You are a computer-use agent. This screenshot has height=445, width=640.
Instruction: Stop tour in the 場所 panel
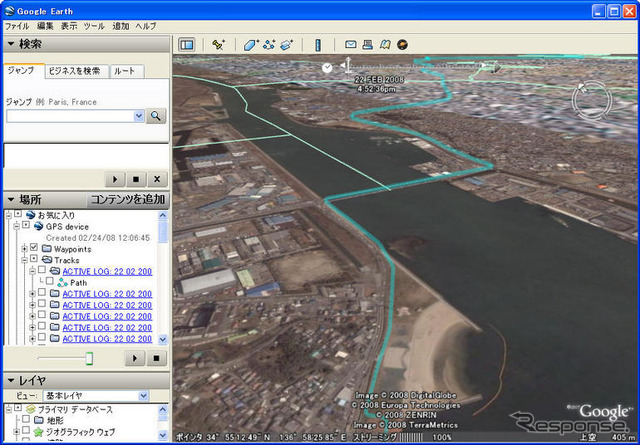pyautogui.click(x=156, y=358)
